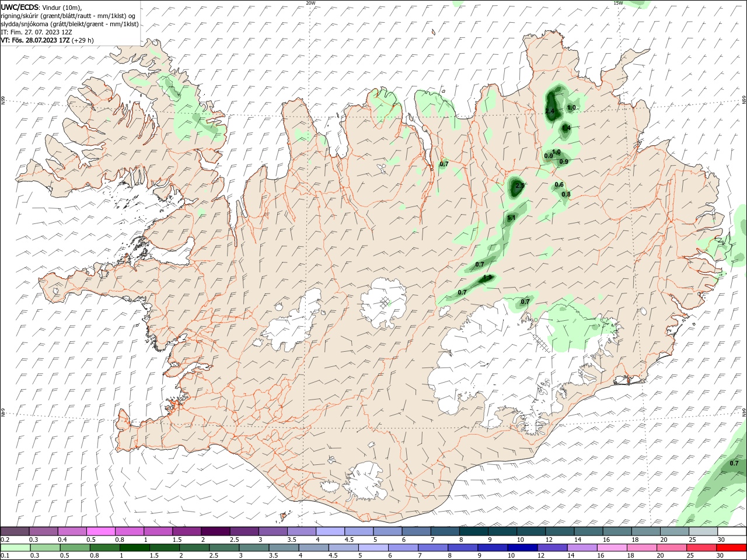Click the "1.1" rainfall value on the map
The image size is (747, 560).
coord(511,218)
